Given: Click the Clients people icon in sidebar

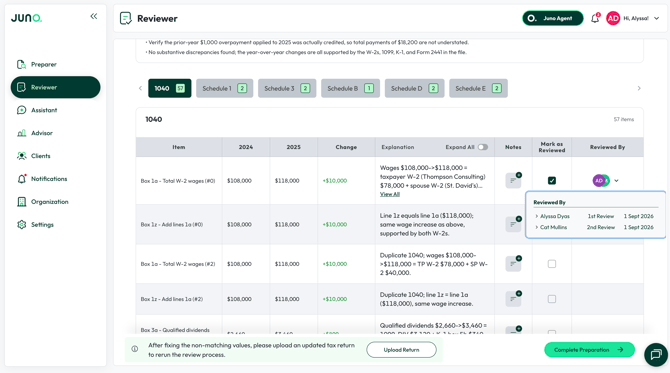Looking at the screenshot, I should point(21,156).
